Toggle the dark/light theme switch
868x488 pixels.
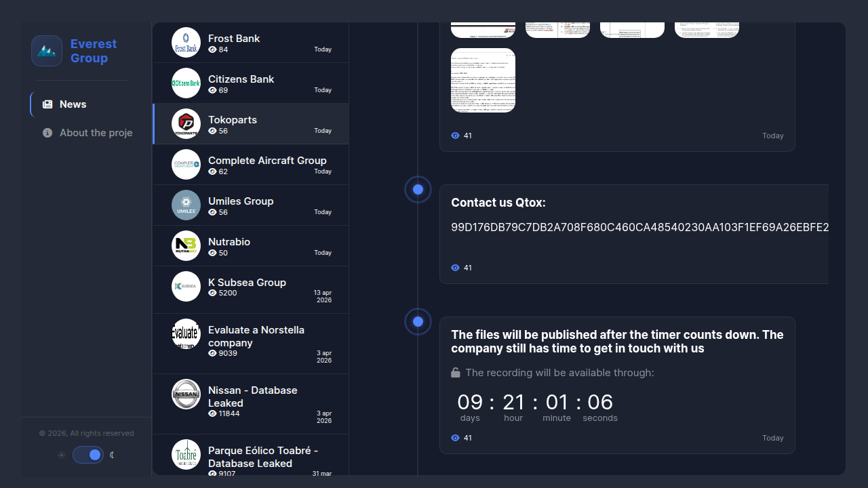click(88, 455)
